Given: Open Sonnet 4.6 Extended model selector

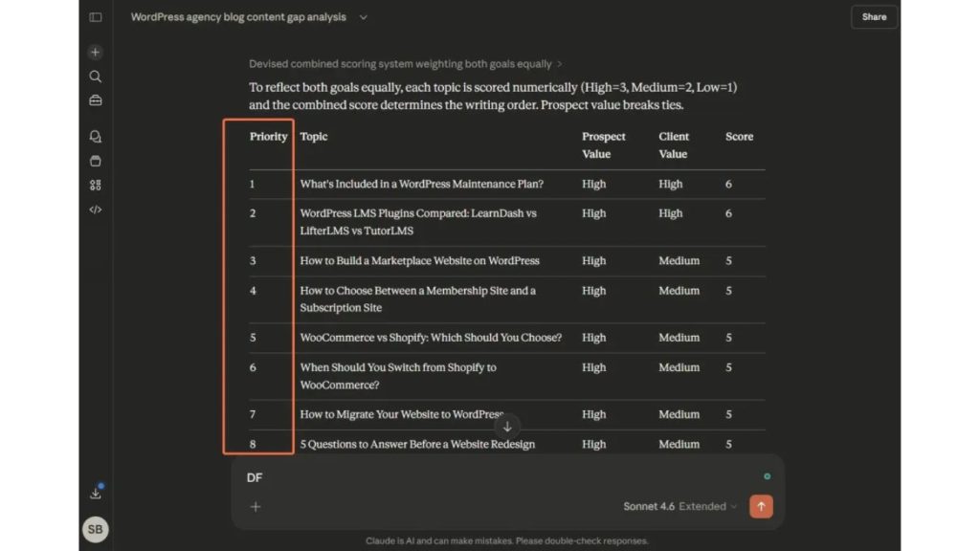Looking at the screenshot, I should click(x=680, y=507).
